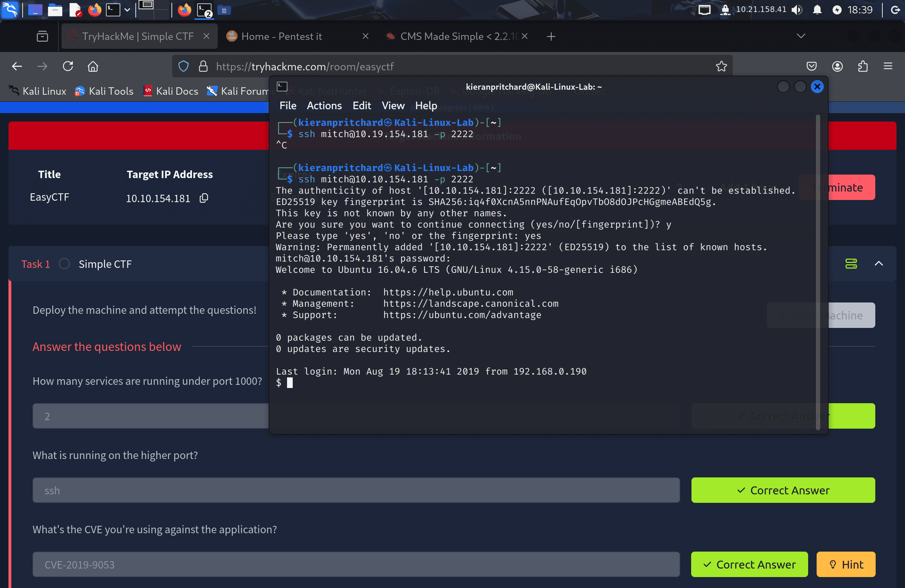Viewport: 905px width, 588px height.
Task: Open the Kali Docs bookmark
Action: 171,91
